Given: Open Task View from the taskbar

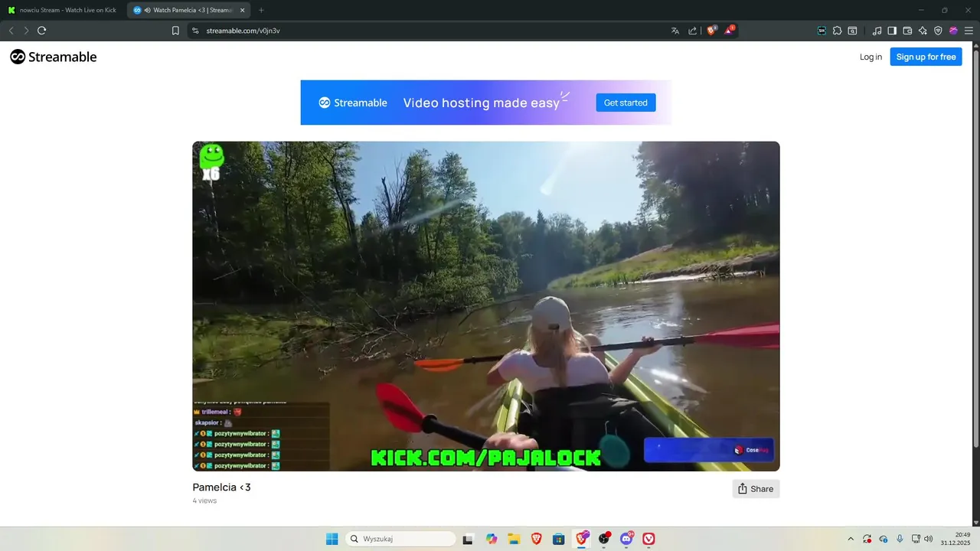Looking at the screenshot, I should [x=468, y=539].
